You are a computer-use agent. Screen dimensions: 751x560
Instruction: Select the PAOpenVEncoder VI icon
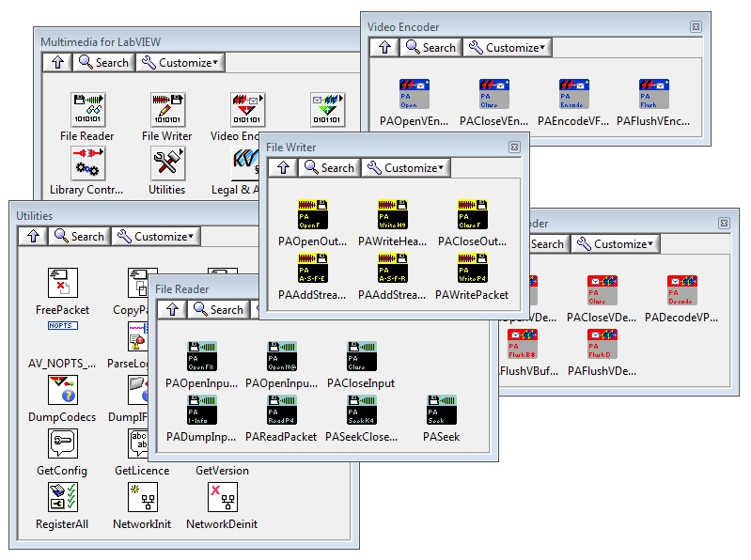pos(415,94)
